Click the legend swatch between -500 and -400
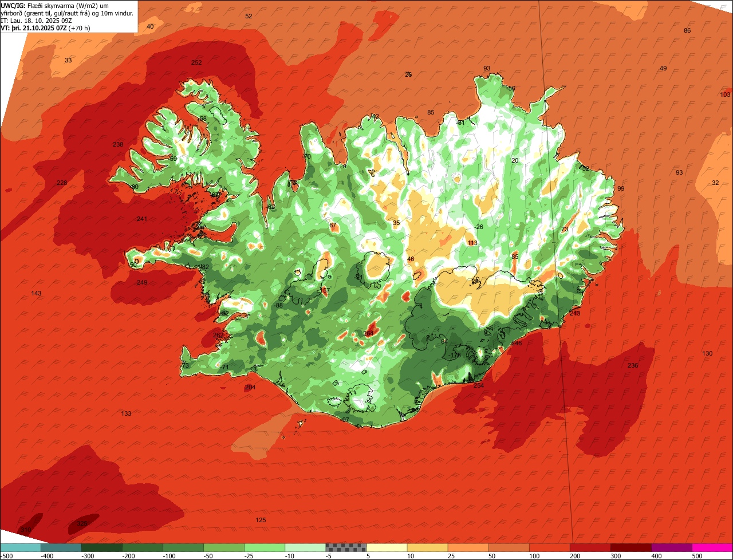This screenshot has width=733, height=560. pos(20,547)
